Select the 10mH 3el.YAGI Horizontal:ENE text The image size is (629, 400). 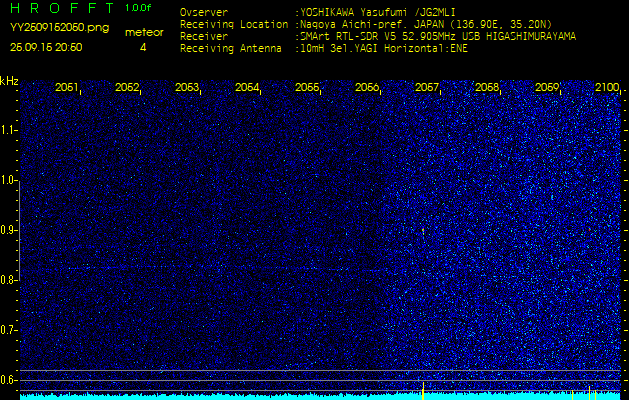[384, 49]
